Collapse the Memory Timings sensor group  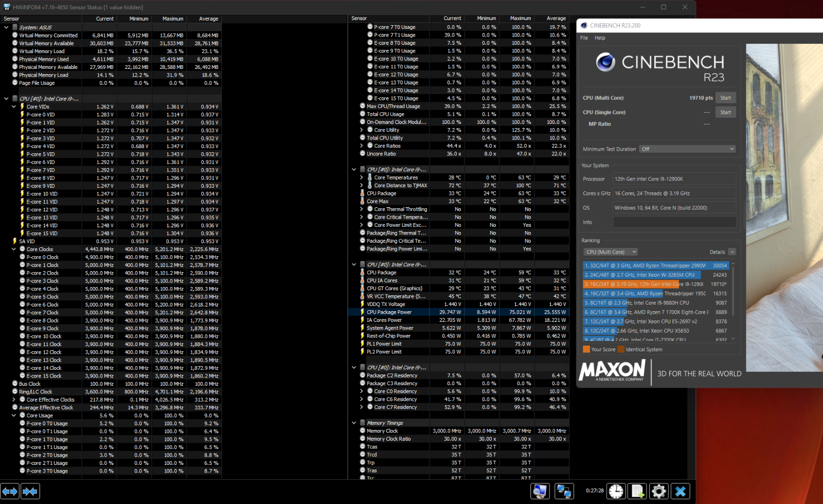click(354, 423)
